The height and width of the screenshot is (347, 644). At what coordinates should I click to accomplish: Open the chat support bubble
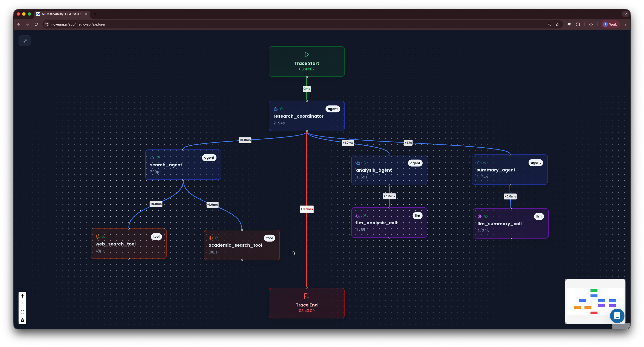coord(617,316)
